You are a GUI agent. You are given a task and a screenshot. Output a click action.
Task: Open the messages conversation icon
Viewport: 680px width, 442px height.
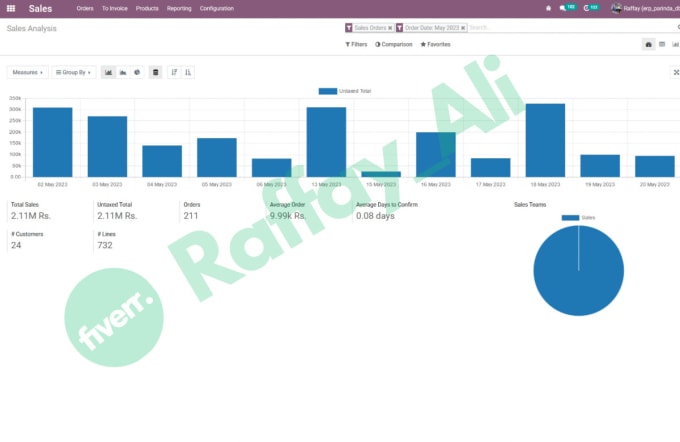pos(562,8)
